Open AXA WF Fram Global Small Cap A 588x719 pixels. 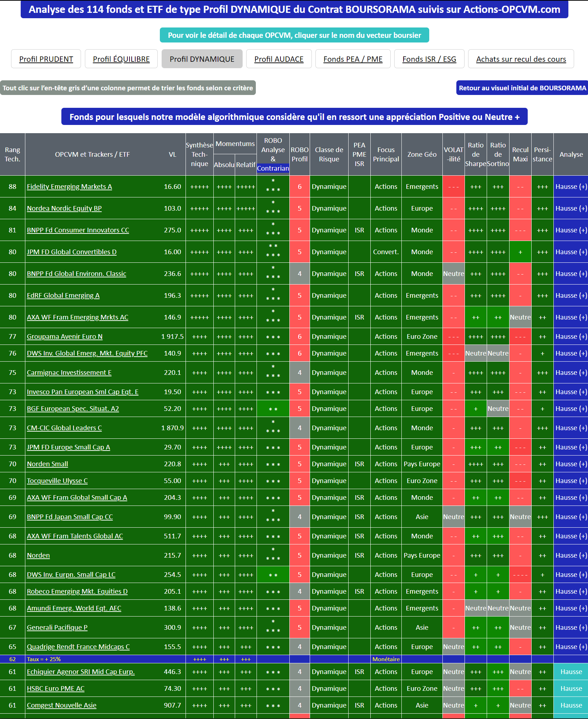[x=77, y=497]
